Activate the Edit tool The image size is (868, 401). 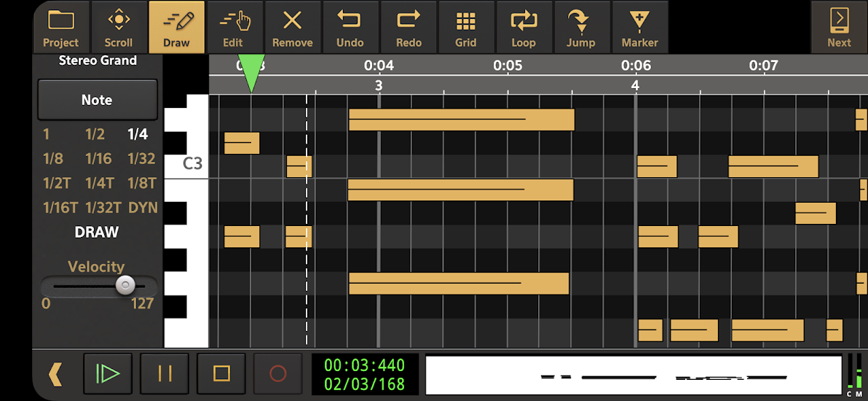coord(234,27)
